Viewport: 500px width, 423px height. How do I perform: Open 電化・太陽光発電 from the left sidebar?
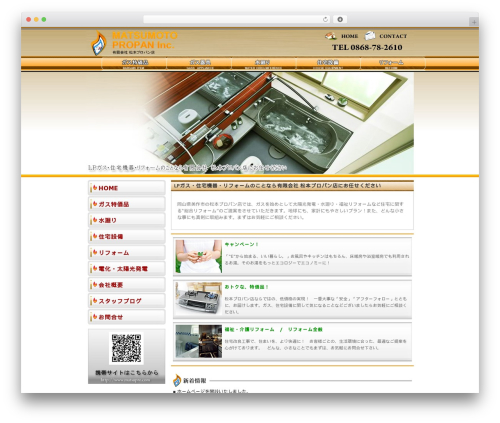(127, 269)
